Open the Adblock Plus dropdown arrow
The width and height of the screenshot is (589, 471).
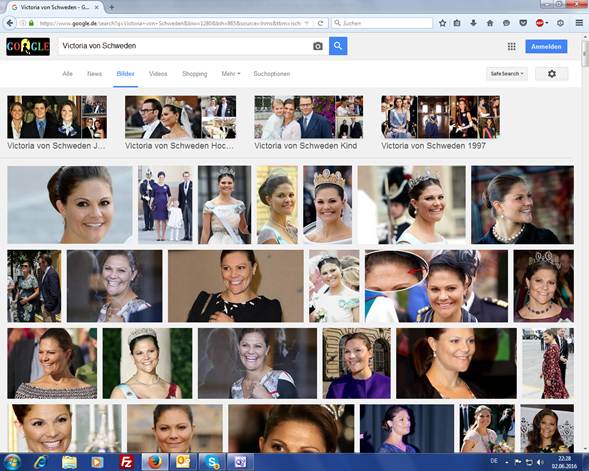[547, 23]
